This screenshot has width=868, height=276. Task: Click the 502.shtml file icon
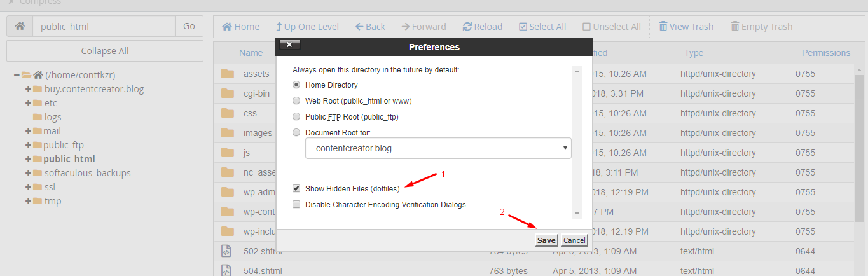click(x=226, y=251)
